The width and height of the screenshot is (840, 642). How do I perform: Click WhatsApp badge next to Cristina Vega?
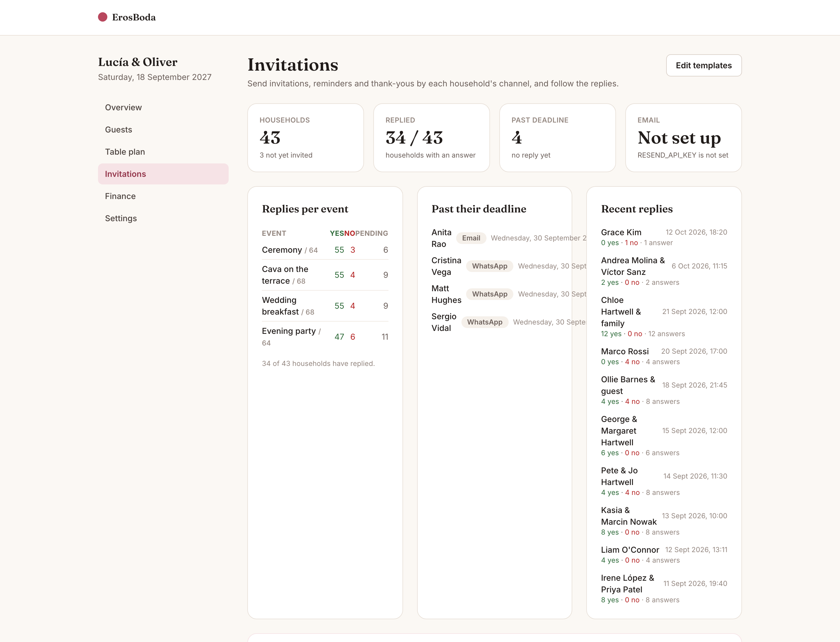(x=490, y=266)
